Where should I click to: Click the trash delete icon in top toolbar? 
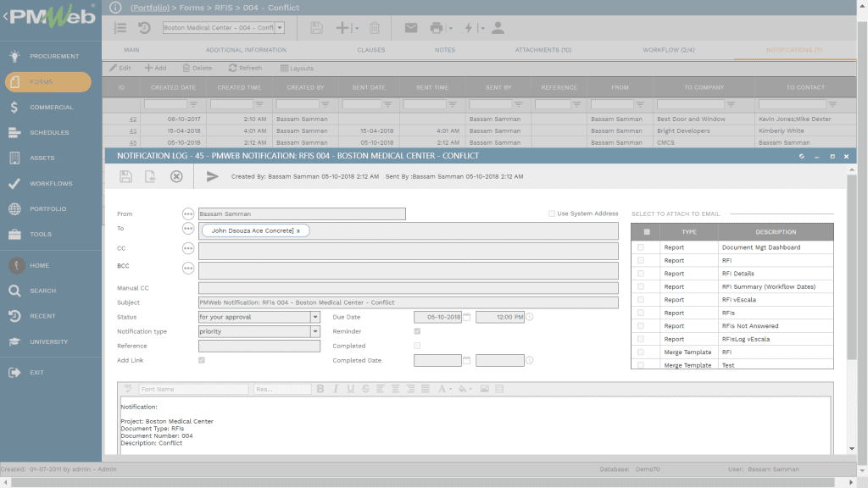[x=375, y=28]
